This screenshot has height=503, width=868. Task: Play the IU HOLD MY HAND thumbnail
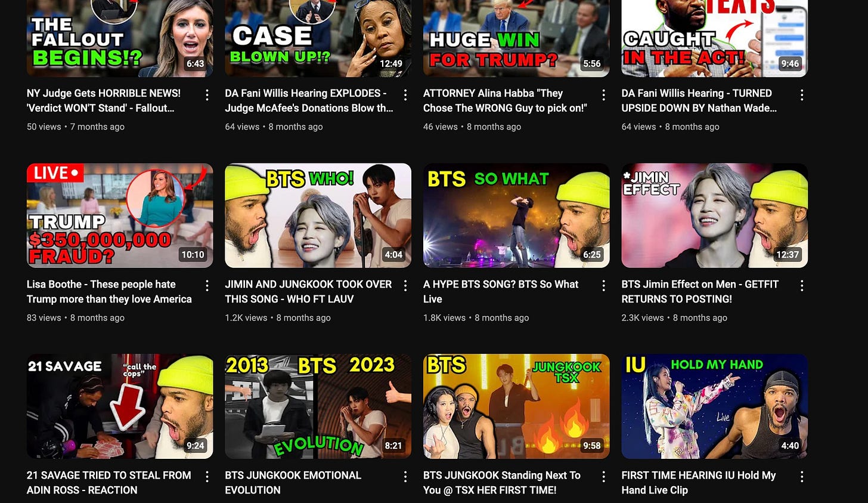pos(714,406)
